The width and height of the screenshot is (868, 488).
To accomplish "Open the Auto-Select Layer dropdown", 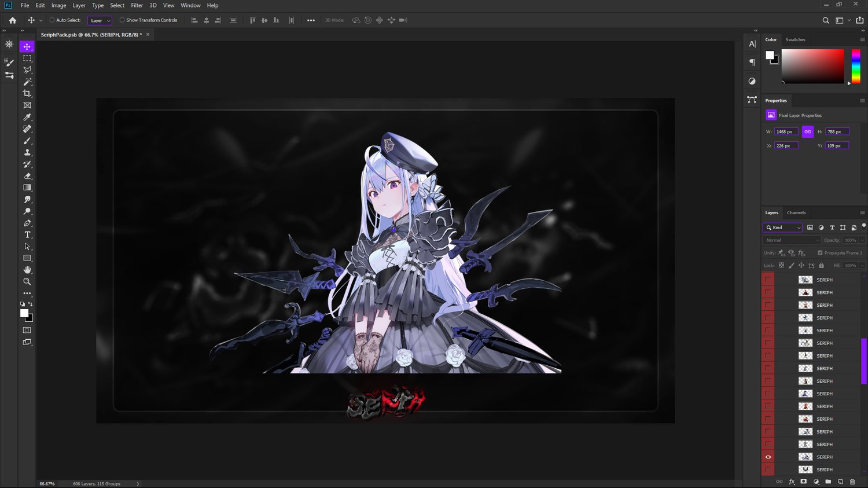I will [100, 20].
